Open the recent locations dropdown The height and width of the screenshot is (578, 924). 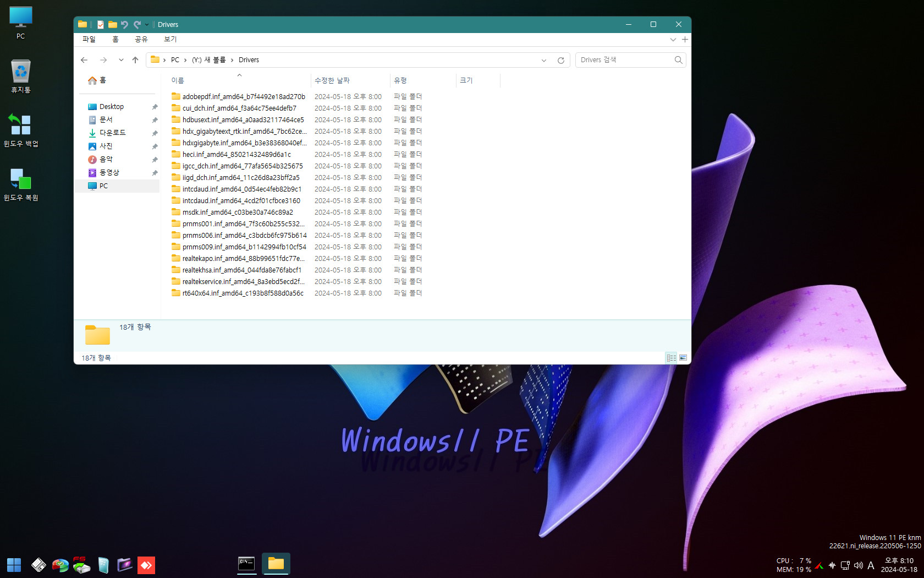click(x=121, y=60)
